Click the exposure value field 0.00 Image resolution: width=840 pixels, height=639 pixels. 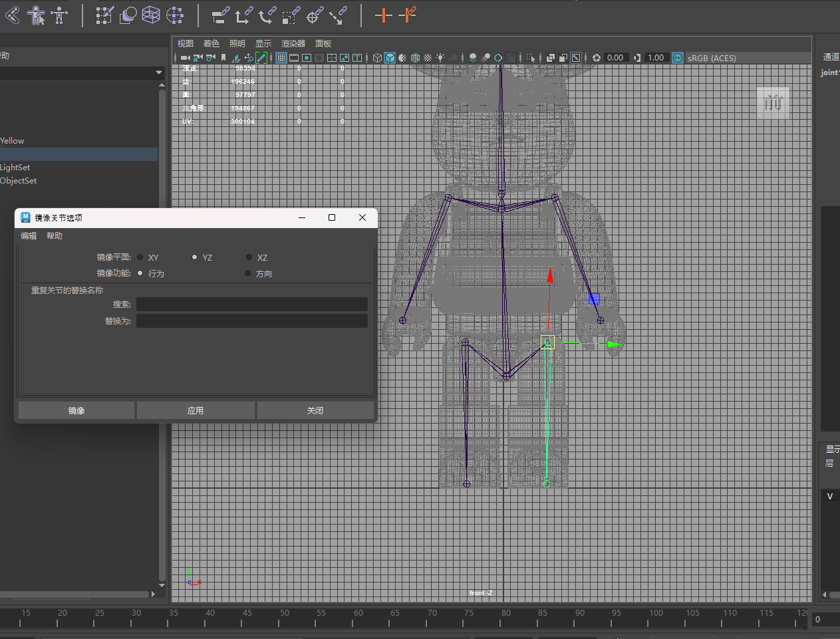pos(615,58)
